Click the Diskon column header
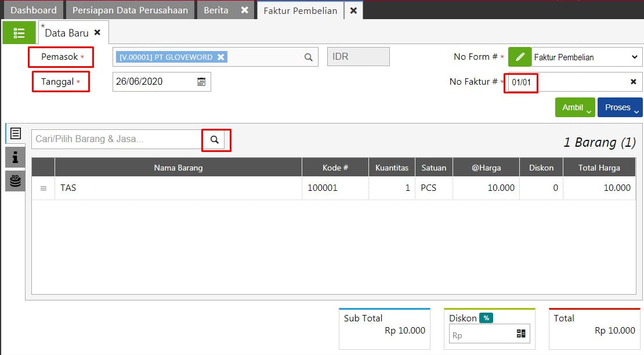This screenshot has width=644, height=355. pyautogui.click(x=541, y=168)
